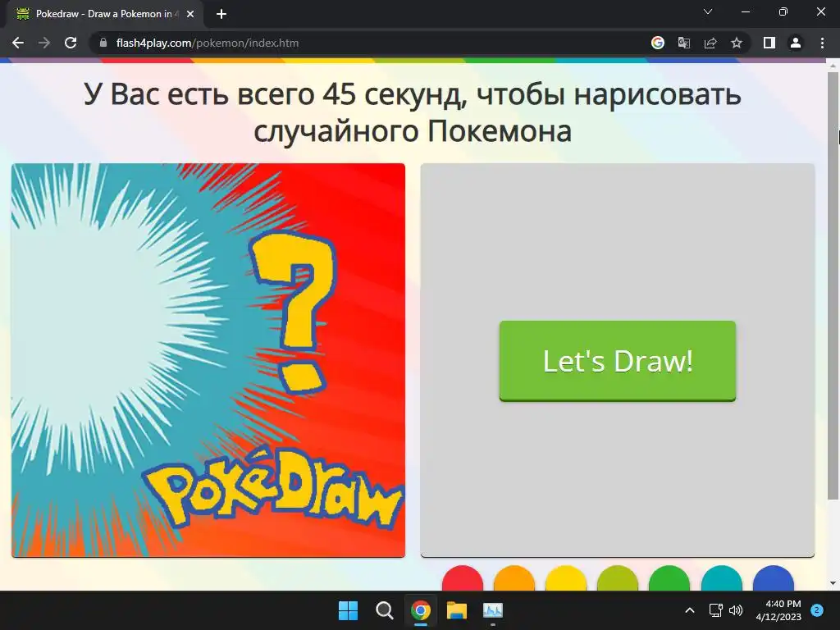Go forward with the browser arrow

(x=44, y=43)
